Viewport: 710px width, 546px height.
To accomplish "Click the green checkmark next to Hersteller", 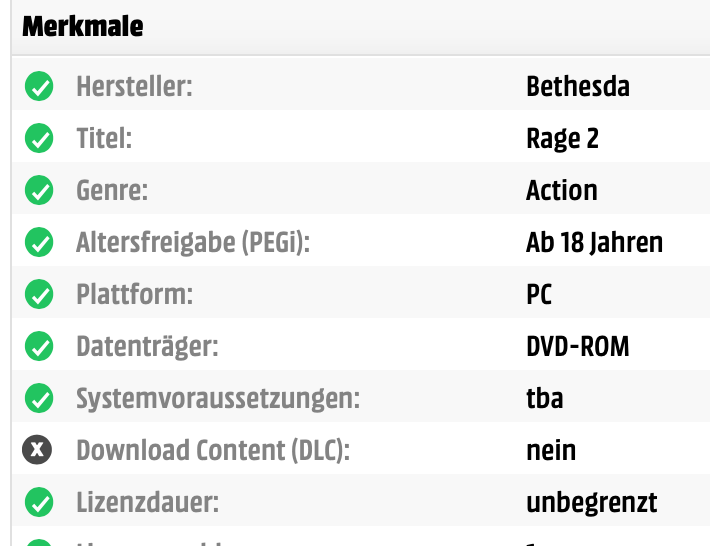I will click(39, 86).
